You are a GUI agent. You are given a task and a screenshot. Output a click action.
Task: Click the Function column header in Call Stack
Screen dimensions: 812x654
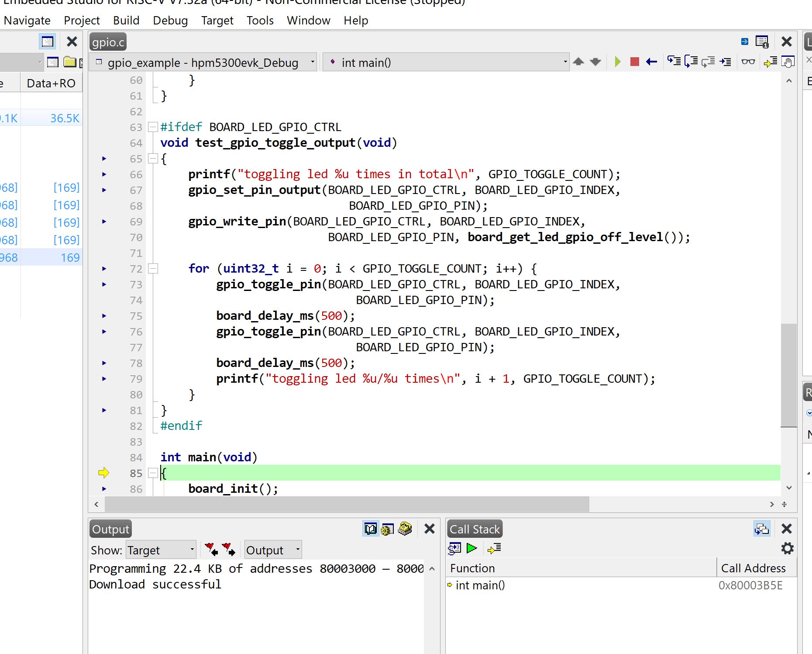581,568
